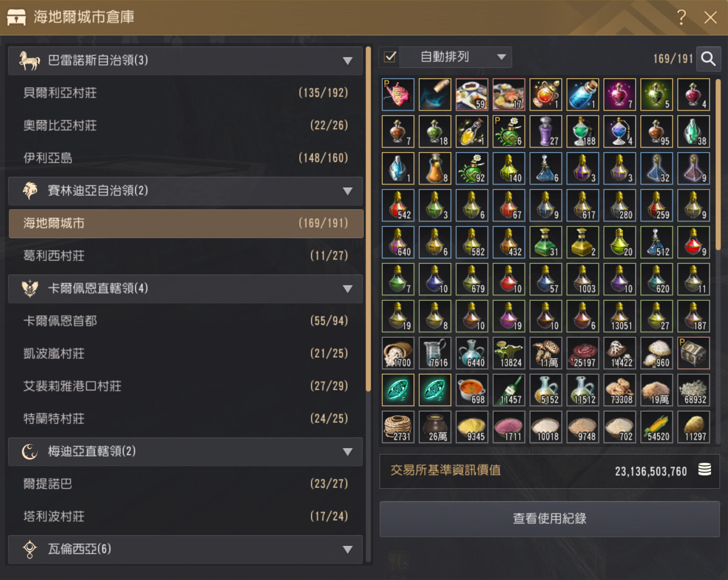Screen dimensions: 728x580
Task: Click the silver coin stack icon
Action: pyautogui.click(x=704, y=470)
